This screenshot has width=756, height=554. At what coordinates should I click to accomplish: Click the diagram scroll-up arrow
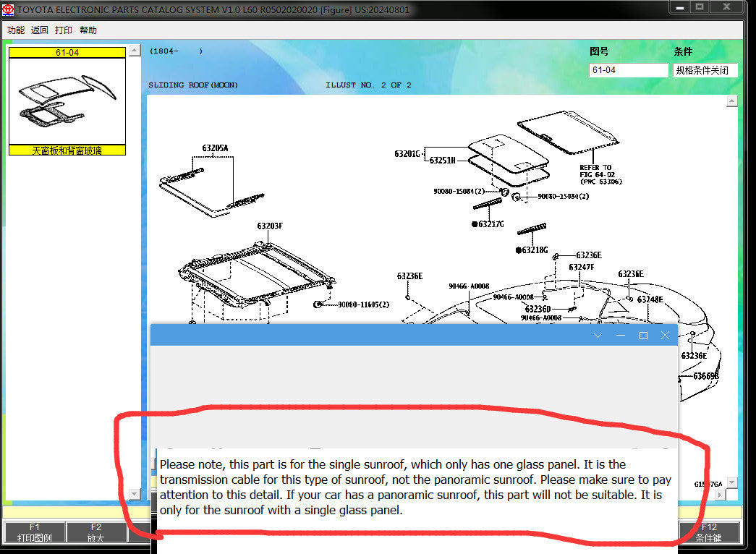click(732, 101)
